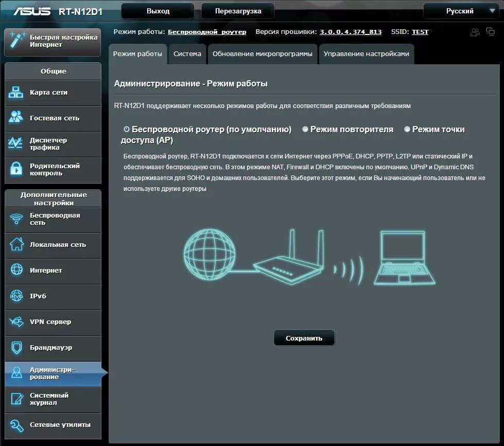Click VPN сервер arrows icon
The image size is (504, 446).
click(16, 321)
